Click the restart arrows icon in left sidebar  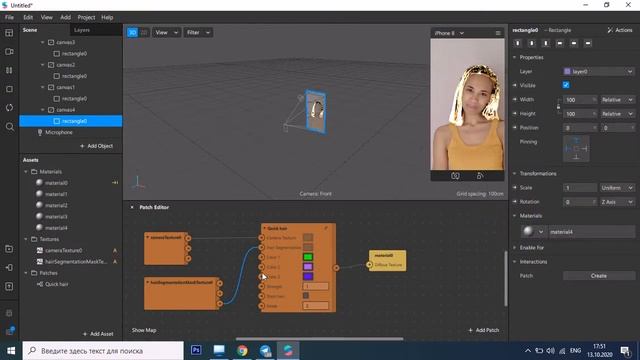click(x=9, y=108)
